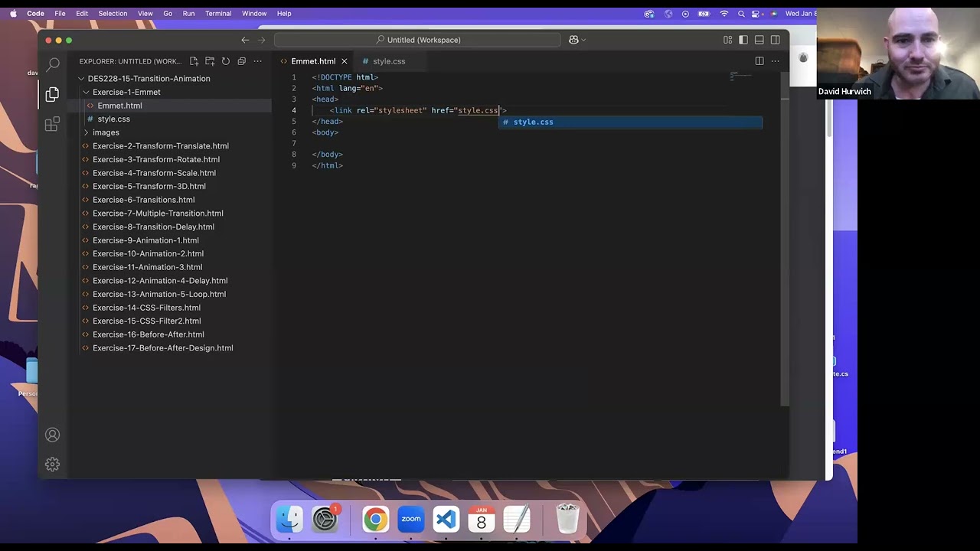
Task: Open the Terminal menu
Action: pyautogui.click(x=218, y=14)
